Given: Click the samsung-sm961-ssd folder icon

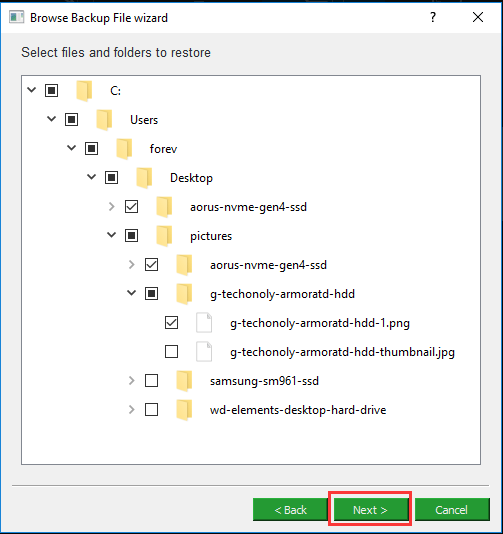Looking at the screenshot, I should pyautogui.click(x=184, y=380).
